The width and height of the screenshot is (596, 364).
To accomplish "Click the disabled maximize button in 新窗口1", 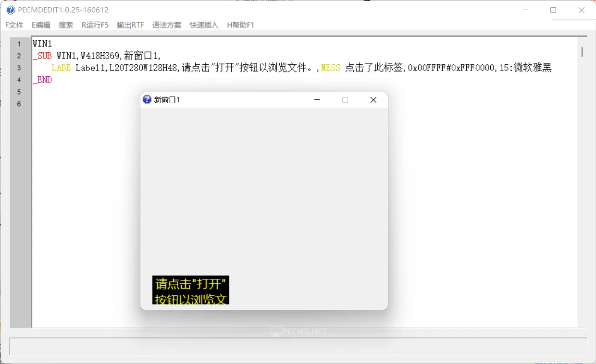I will coord(345,100).
